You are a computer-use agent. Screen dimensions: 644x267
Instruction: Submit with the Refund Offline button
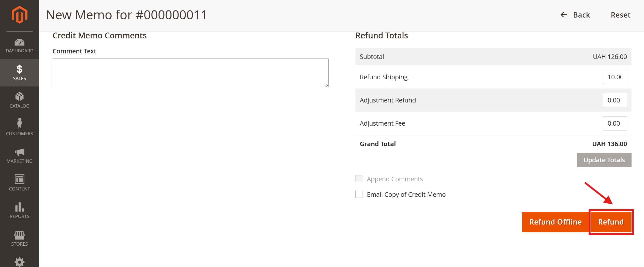click(555, 222)
